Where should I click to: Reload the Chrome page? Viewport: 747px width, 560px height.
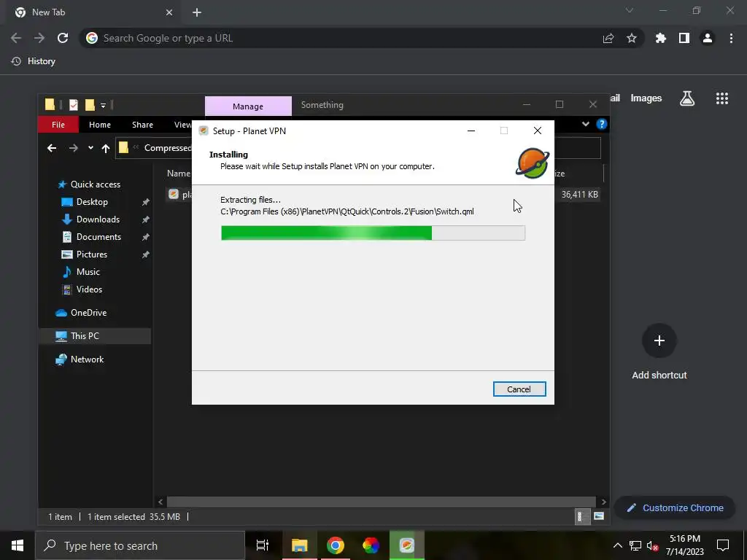[63, 38]
